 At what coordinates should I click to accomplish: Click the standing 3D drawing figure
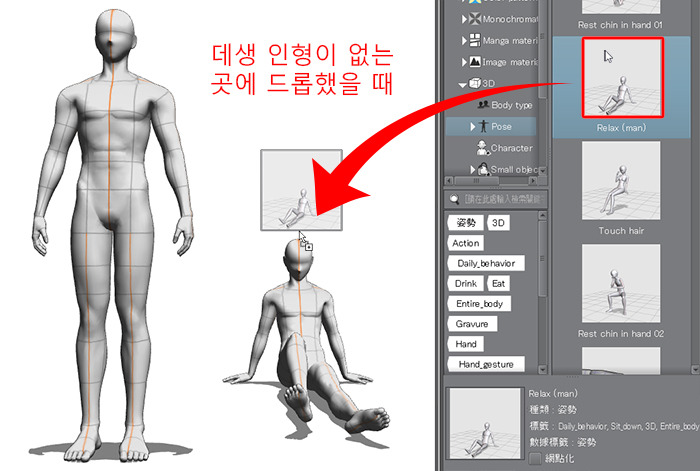pos(112,237)
